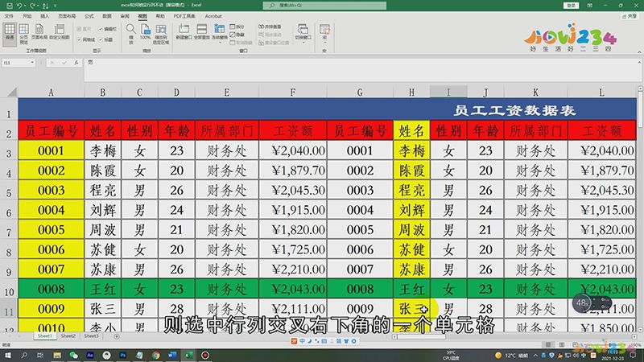Open the Formulas (公式) ribbon tab
Image resolution: width=644 pixels, height=362 pixels.
tap(89, 16)
